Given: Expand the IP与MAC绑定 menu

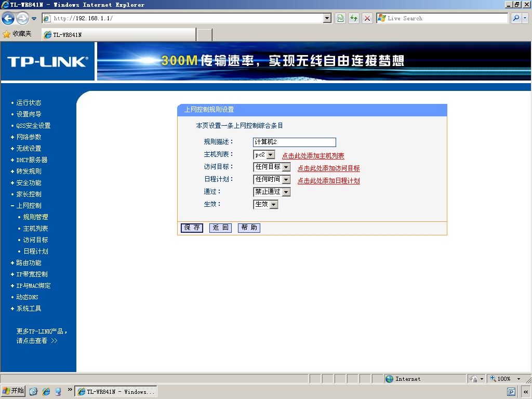Looking at the screenshot, I should pos(33,286).
